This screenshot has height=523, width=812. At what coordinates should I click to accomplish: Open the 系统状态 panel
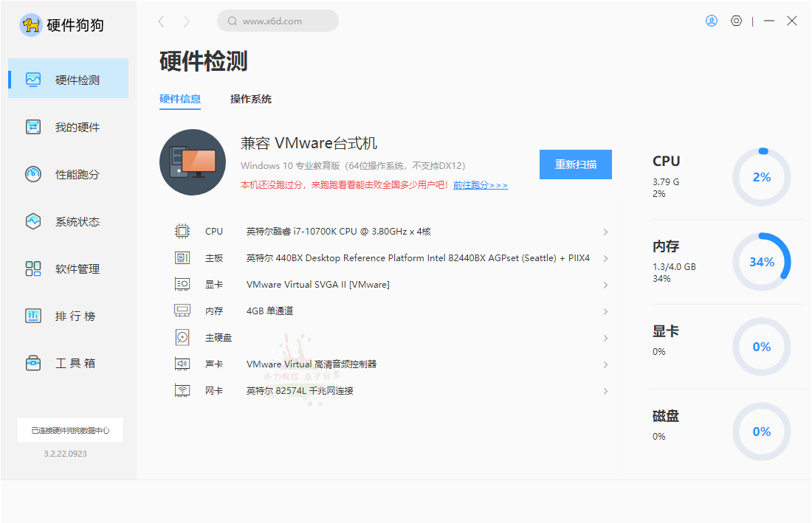click(32, 221)
